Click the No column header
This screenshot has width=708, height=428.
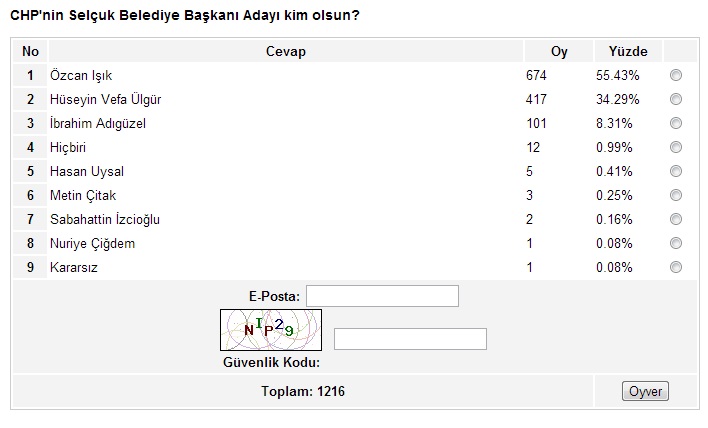31,51
